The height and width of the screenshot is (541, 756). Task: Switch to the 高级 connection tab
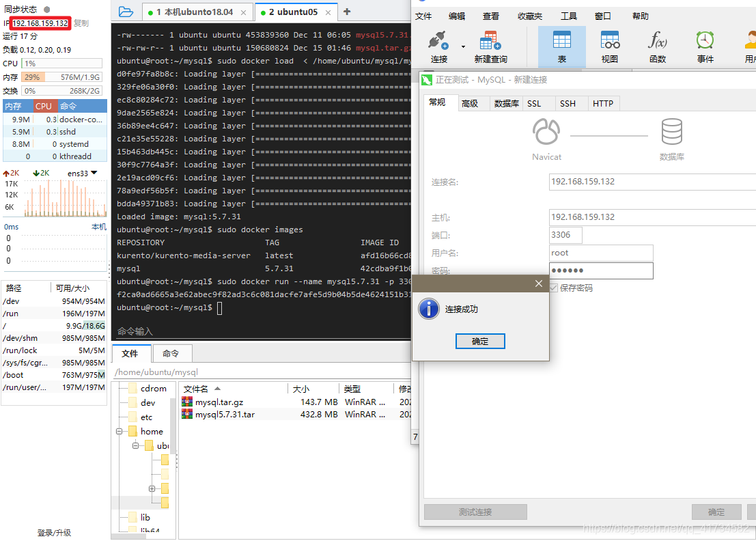[470, 104]
